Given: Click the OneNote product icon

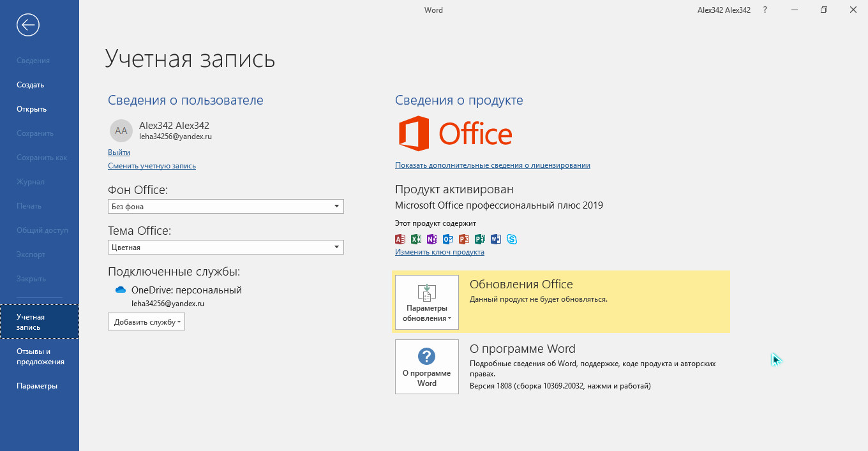Looking at the screenshot, I should 432,239.
